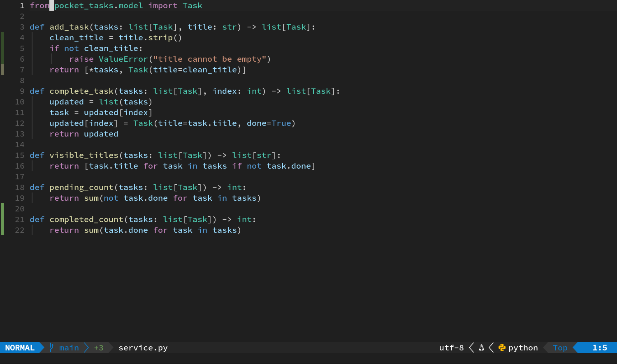Click 'title=clean_title' argument on line 7

pos(195,70)
